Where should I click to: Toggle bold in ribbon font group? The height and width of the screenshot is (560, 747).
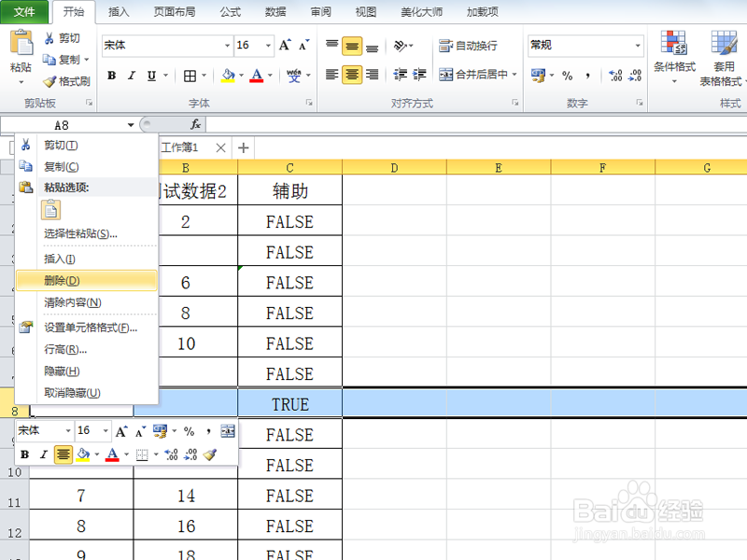111,76
